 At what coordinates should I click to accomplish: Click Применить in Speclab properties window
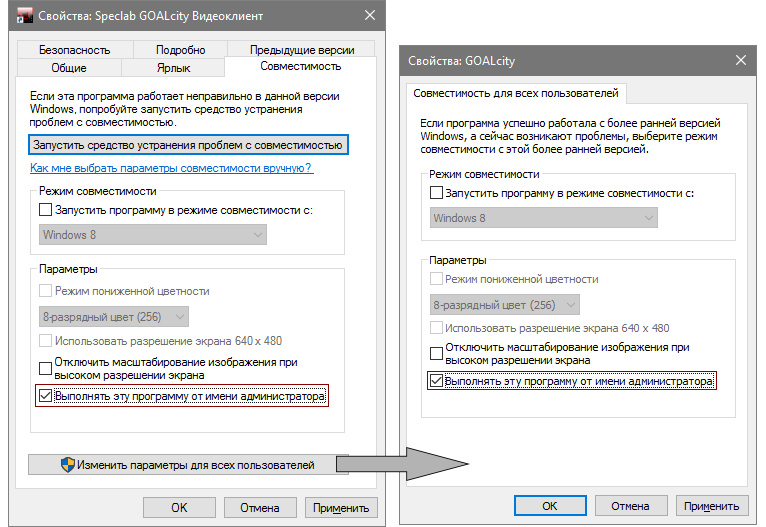tap(341, 507)
